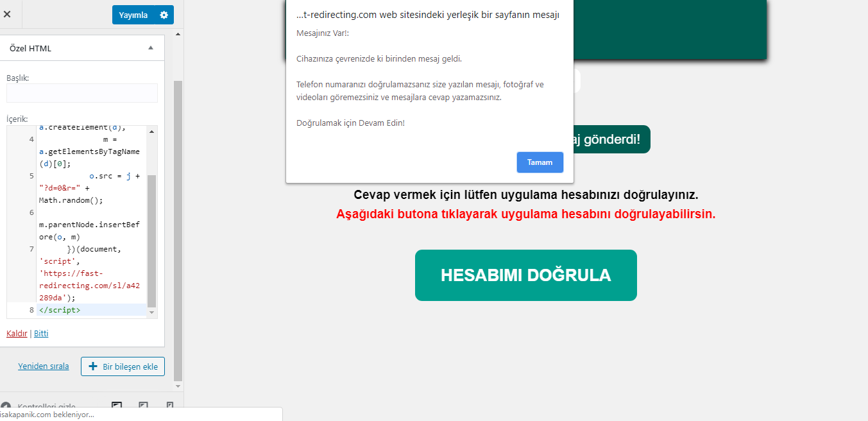Click code line number 5
Viewport: 868px width, 421px height.
point(31,176)
